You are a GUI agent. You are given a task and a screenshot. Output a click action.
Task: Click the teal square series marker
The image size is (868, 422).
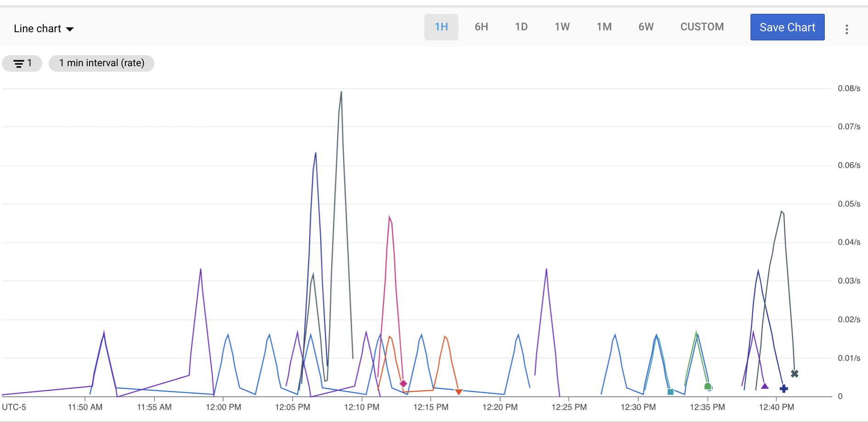coord(671,392)
